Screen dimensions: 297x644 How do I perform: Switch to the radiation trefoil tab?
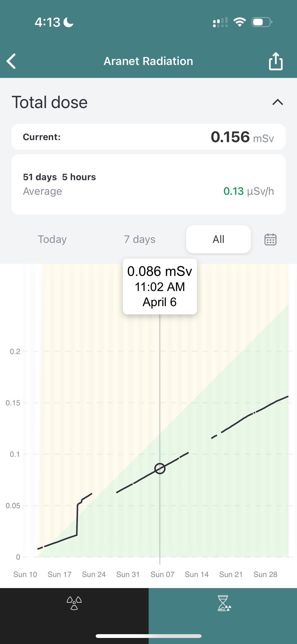(x=74, y=603)
